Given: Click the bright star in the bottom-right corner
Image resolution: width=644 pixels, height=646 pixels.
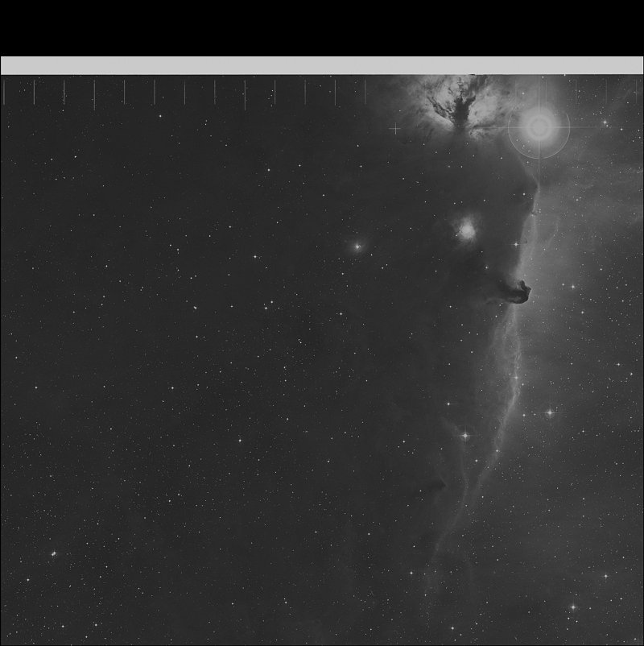Looking at the screenshot, I should tap(572, 607).
